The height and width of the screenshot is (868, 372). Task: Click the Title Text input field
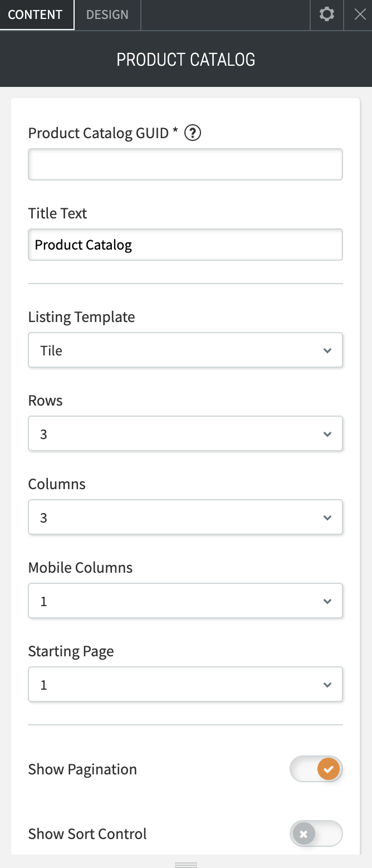tap(185, 245)
